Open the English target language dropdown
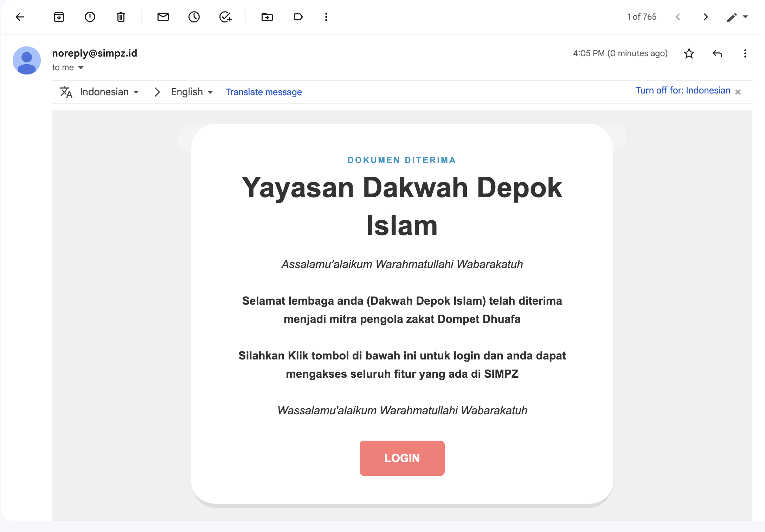 tap(192, 92)
